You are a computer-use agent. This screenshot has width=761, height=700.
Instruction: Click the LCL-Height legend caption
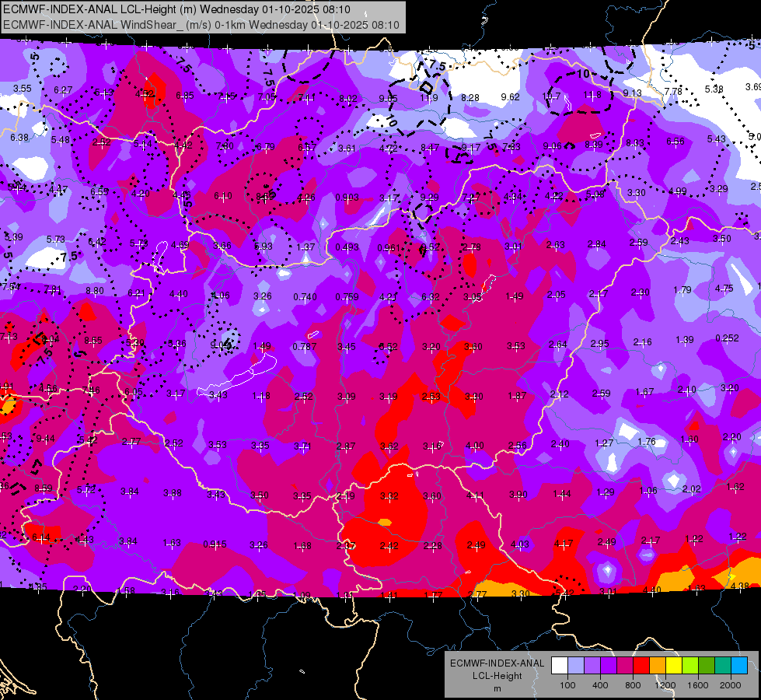497,676
